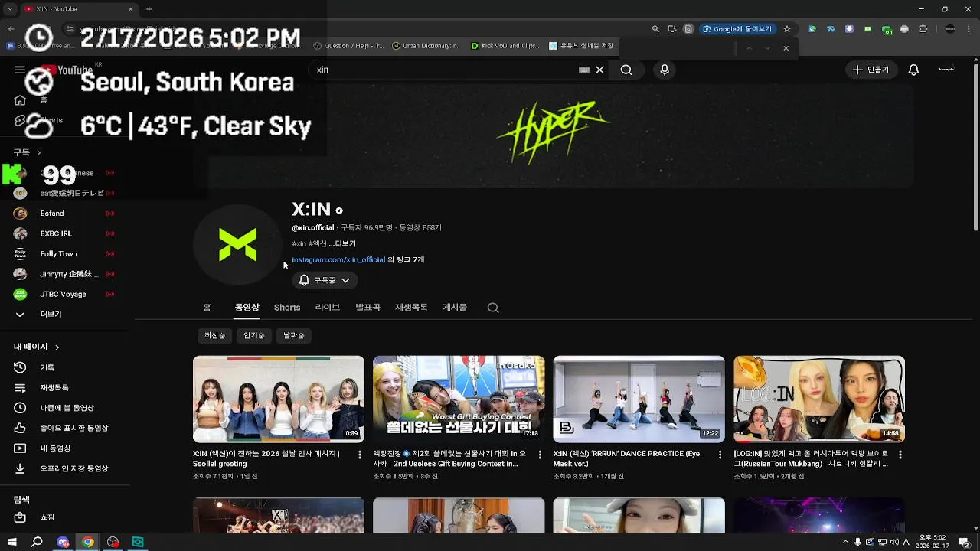Bookmark this page with the star icon
Screen dimensions: 980x551
click(x=787, y=29)
